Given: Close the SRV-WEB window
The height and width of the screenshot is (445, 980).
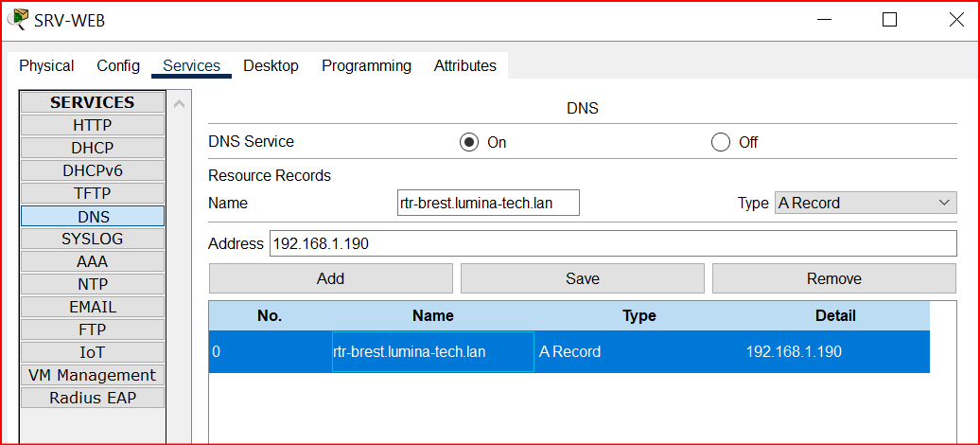Looking at the screenshot, I should tap(956, 20).
